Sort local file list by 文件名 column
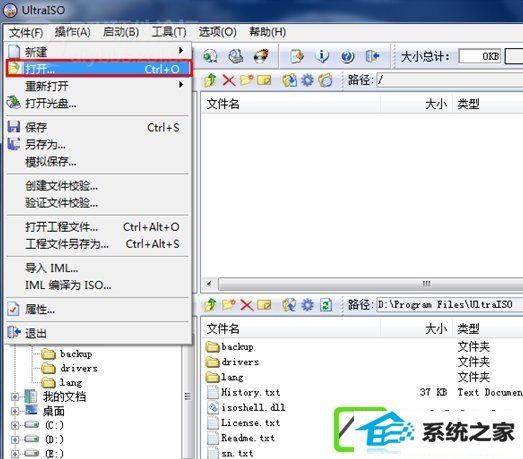 [292, 329]
